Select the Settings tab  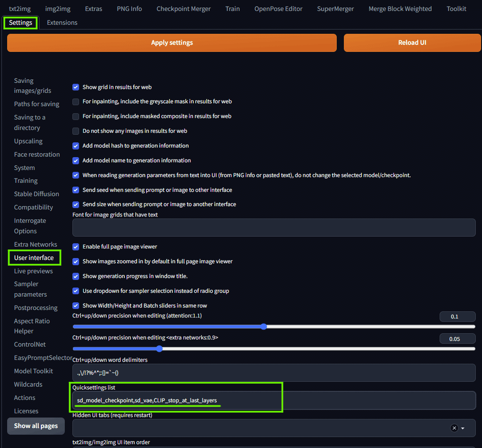[x=20, y=23]
